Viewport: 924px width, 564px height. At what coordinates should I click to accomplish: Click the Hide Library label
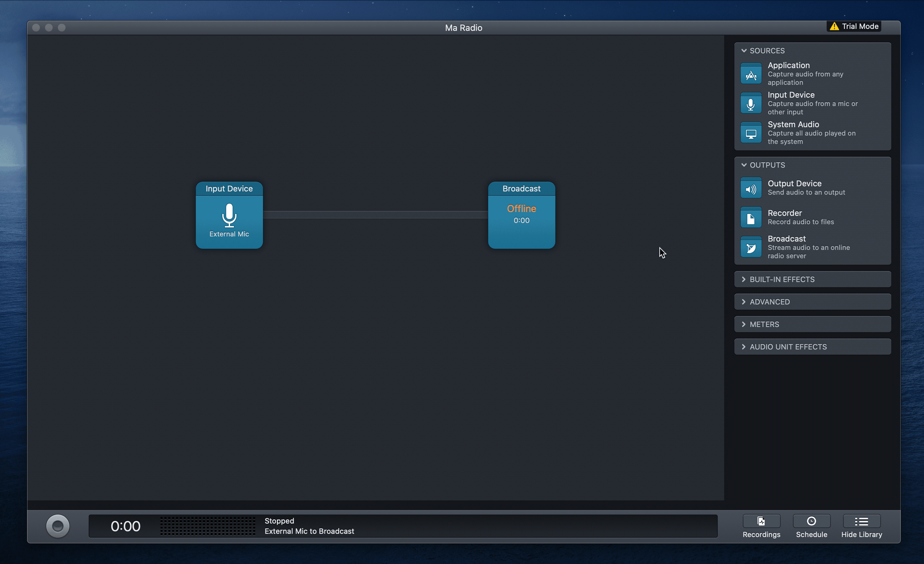pyautogui.click(x=862, y=534)
